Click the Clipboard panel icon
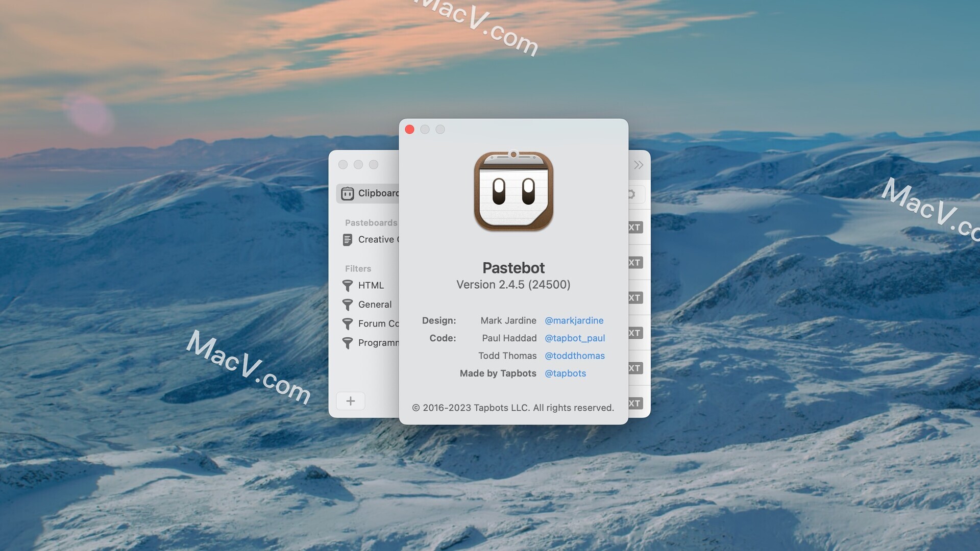This screenshot has width=980, height=551. pos(349,193)
